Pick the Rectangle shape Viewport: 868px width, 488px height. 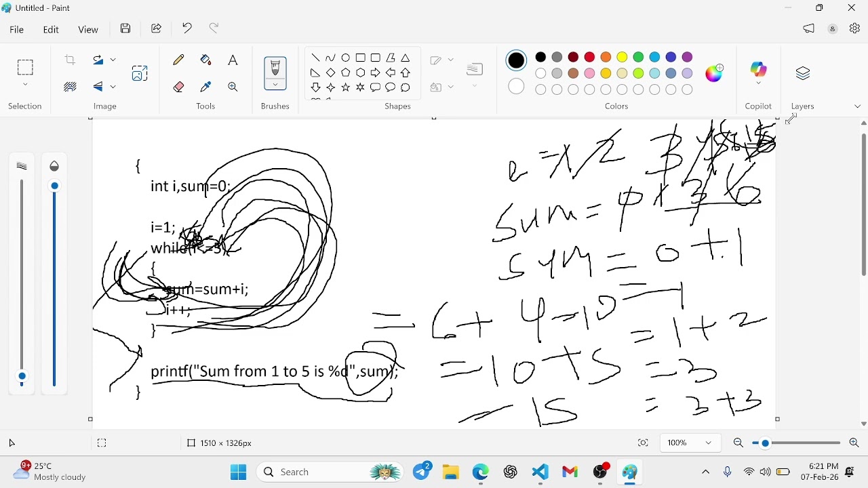(361, 58)
